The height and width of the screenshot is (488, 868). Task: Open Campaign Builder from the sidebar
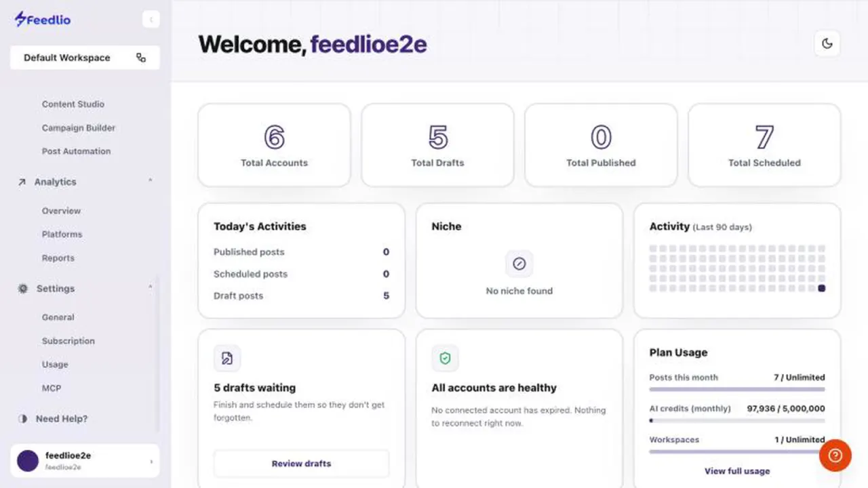(x=79, y=128)
